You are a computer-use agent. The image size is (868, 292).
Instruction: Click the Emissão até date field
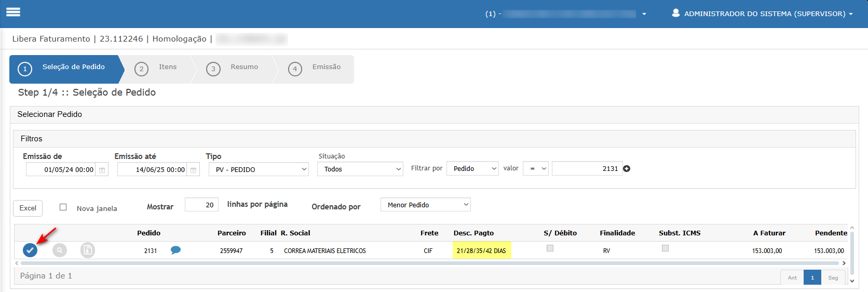coord(152,169)
